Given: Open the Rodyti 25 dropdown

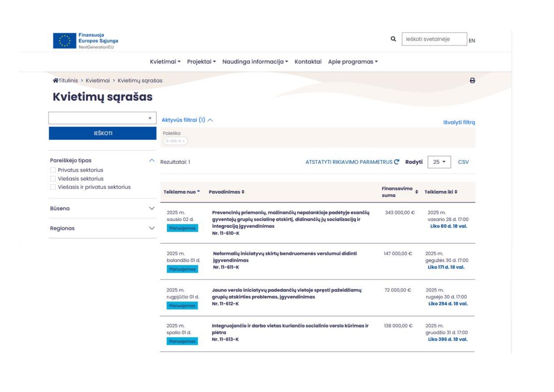Looking at the screenshot, I should click(x=439, y=162).
